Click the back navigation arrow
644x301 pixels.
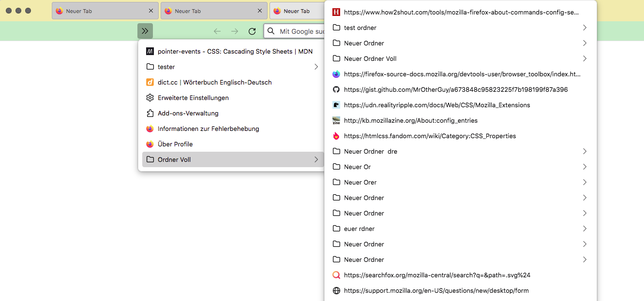(x=217, y=31)
